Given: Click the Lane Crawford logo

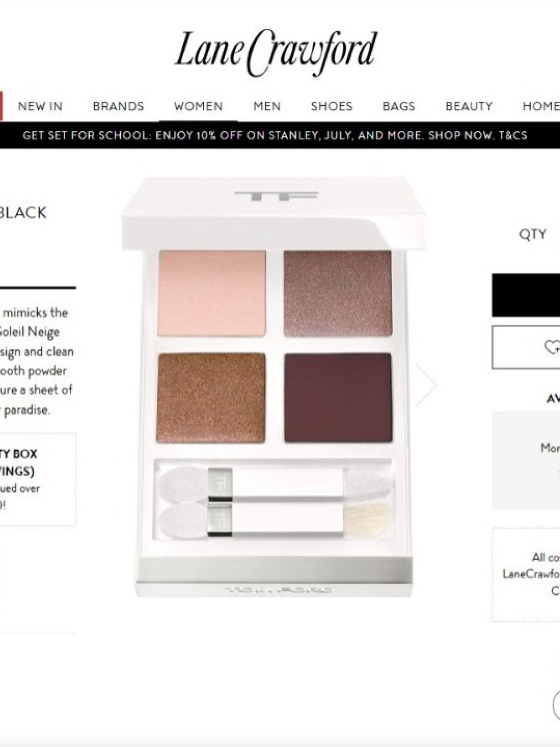Looking at the screenshot, I should point(276,53).
